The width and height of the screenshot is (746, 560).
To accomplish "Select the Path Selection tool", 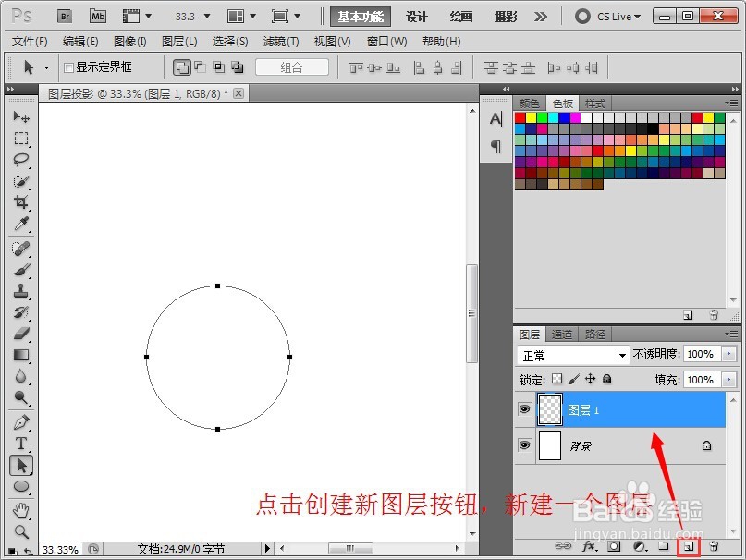I will click(21, 466).
